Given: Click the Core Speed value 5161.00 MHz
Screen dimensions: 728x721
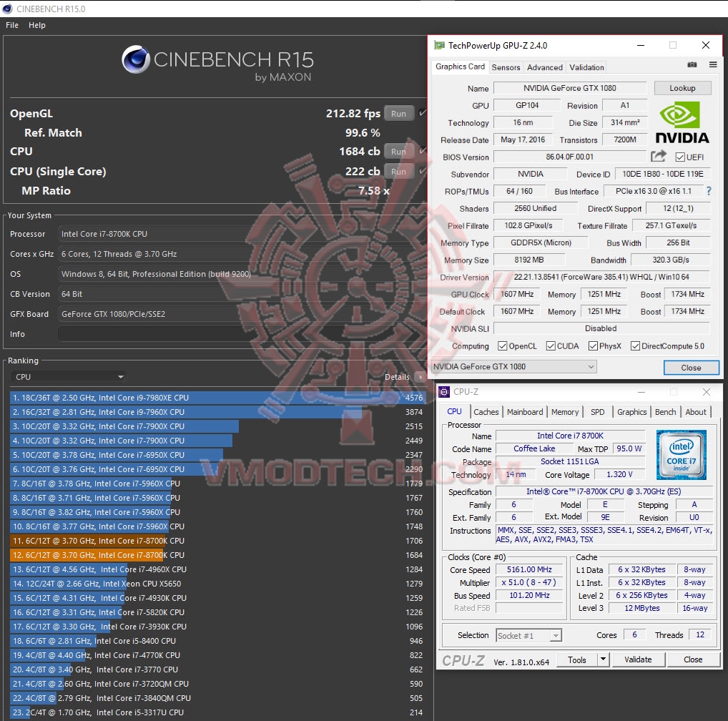Looking at the screenshot, I should pyautogui.click(x=529, y=569).
